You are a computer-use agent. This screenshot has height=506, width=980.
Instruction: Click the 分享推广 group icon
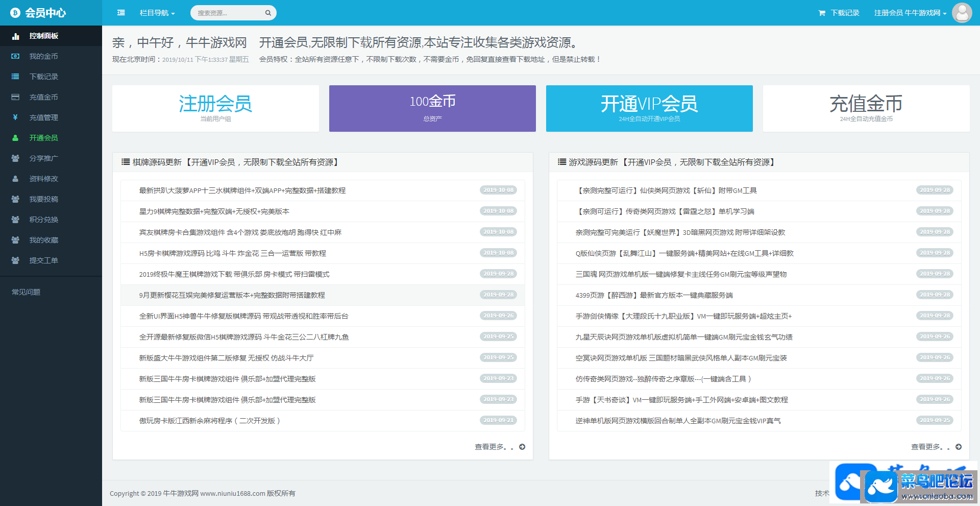tap(15, 158)
